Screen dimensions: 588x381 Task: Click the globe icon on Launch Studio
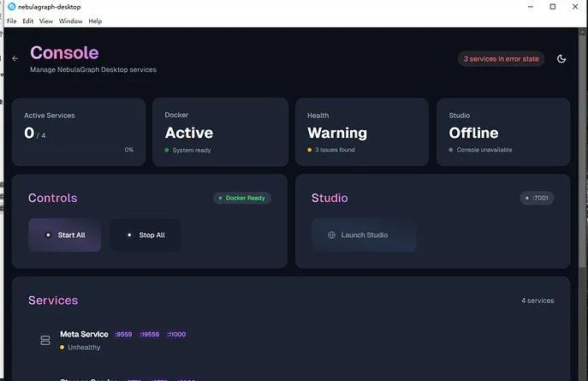pos(331,235)
